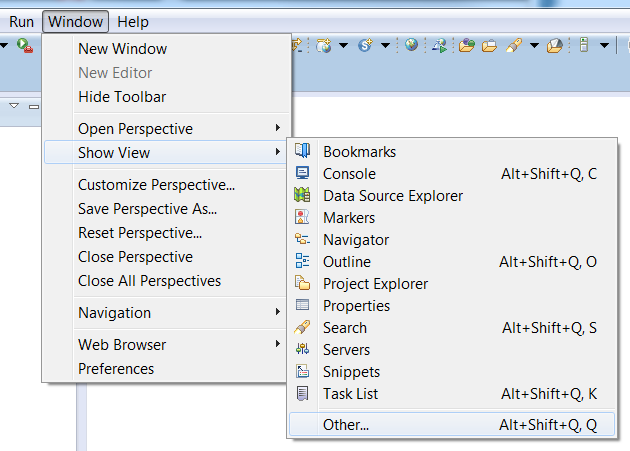Open the Outline view
Image resolution: width=630 pixels, height=451 pixels.
click(x=346, y=262)
